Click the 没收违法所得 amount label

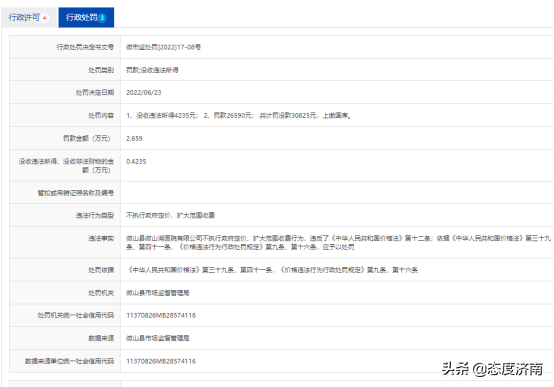[66, 166]
